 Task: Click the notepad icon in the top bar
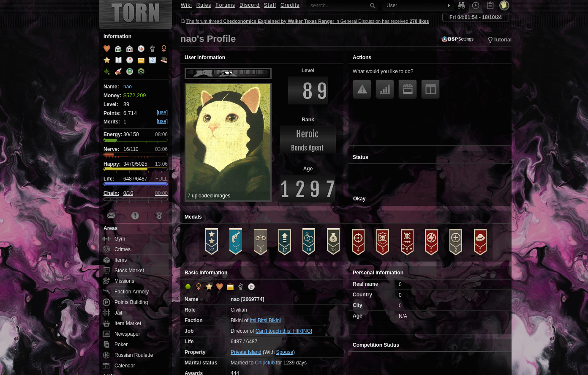click(490, 5)
